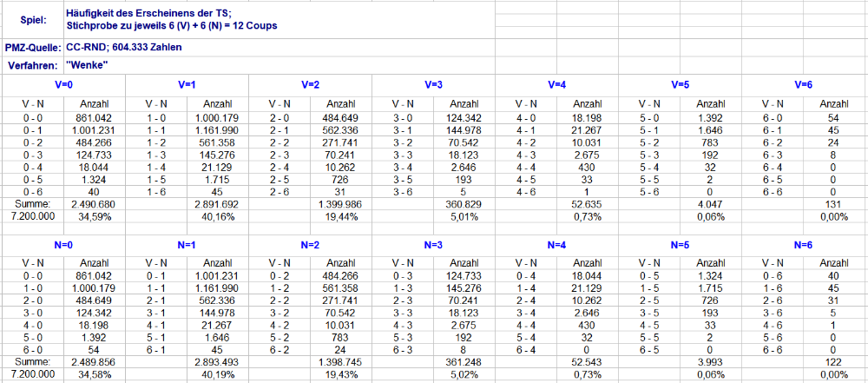
Task: Click the V=4 header cell
Action: coord(557,85)
